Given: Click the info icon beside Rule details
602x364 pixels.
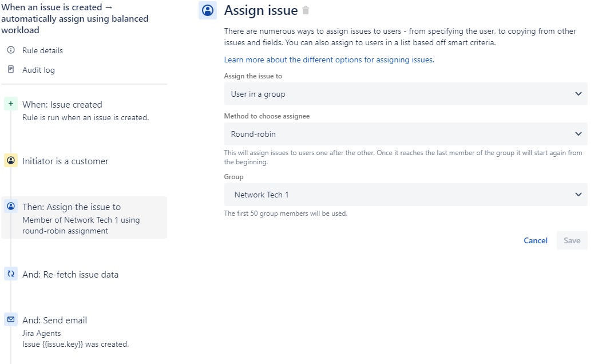Looking at the screenshot, I should (11, 50).
